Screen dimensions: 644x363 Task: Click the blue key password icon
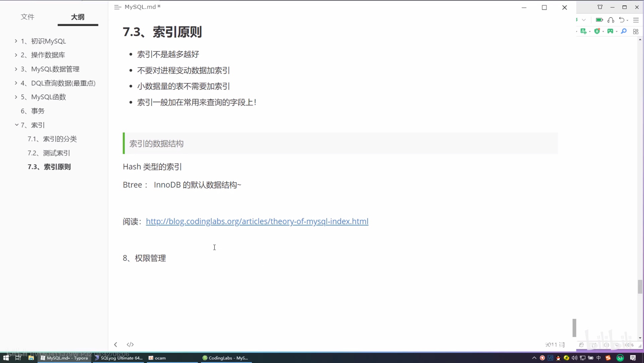[624, 31]
